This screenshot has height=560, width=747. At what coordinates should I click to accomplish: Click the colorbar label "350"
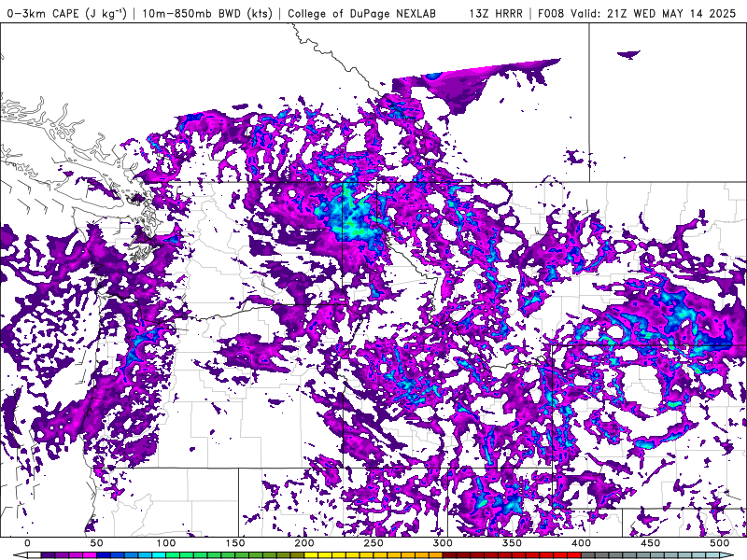pyautogui.click(x=512, y=543)
